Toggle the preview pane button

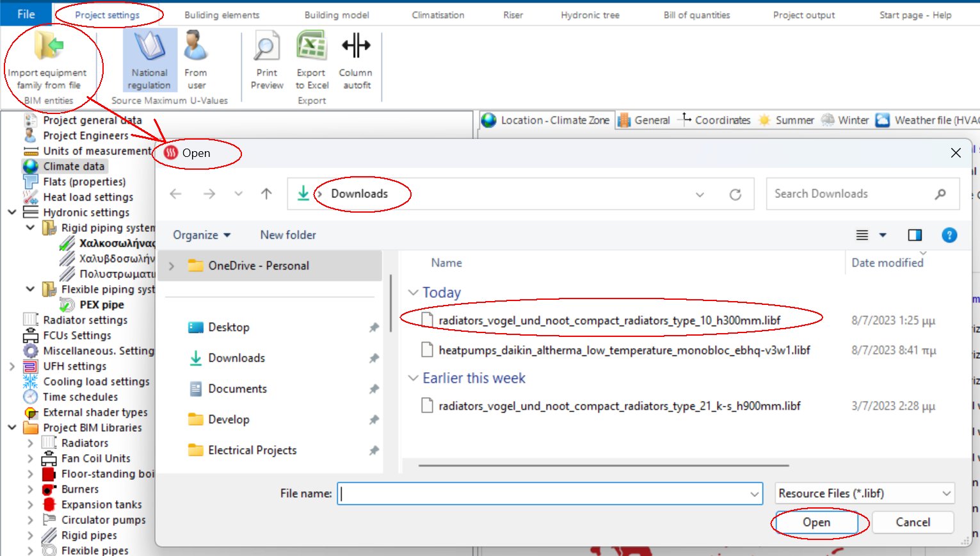pyautogui.click(x=915, y=235)
